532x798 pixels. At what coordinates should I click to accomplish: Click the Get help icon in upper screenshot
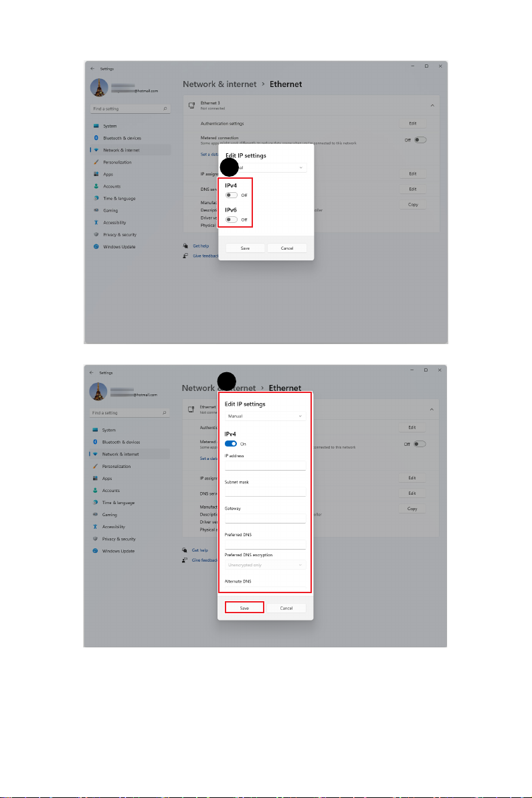tap(185, 246)
